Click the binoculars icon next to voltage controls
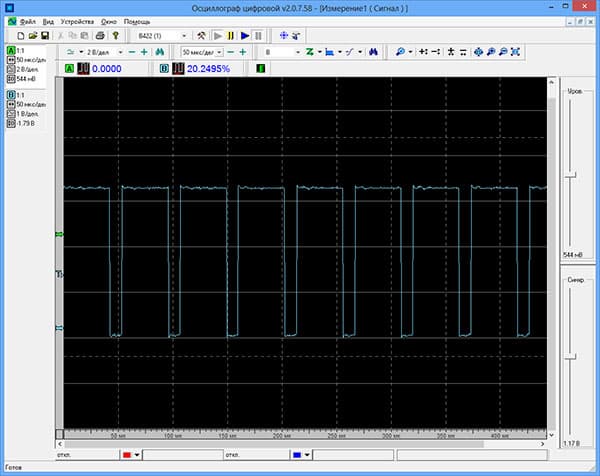Screen dimensions: 600x476 click(x=159, y=51)
